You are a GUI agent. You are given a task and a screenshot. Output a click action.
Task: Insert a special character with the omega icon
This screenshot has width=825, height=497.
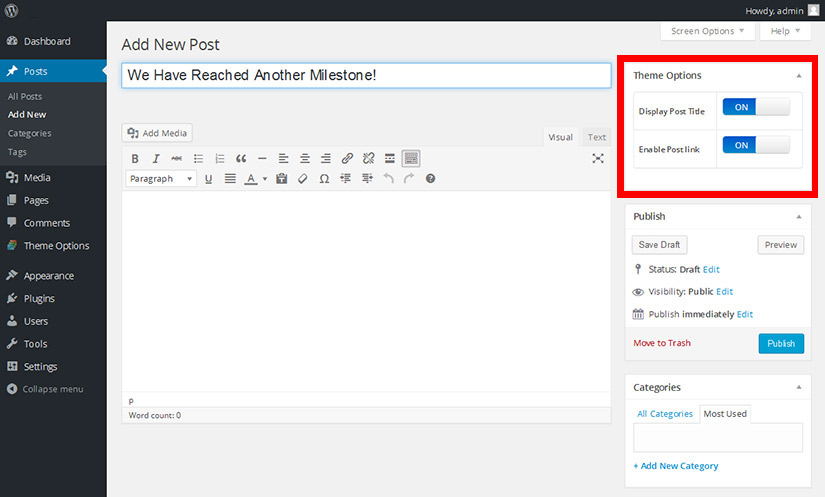tap(324, 179)
